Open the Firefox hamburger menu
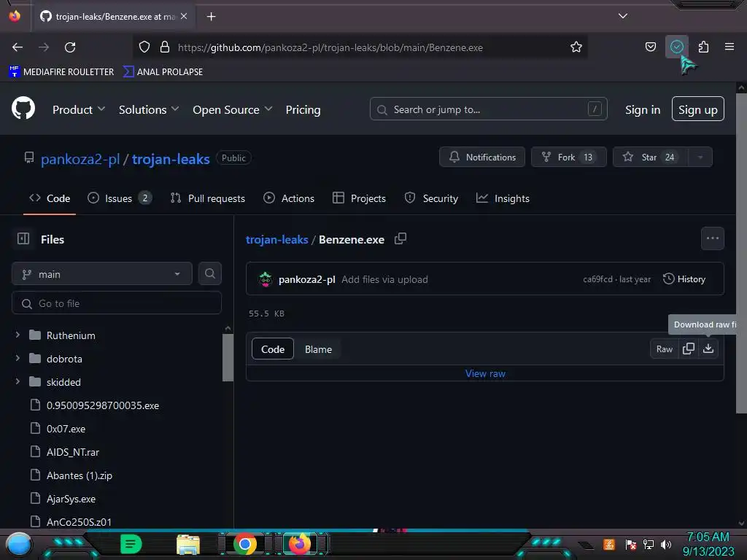 click(x=729, y=47)
